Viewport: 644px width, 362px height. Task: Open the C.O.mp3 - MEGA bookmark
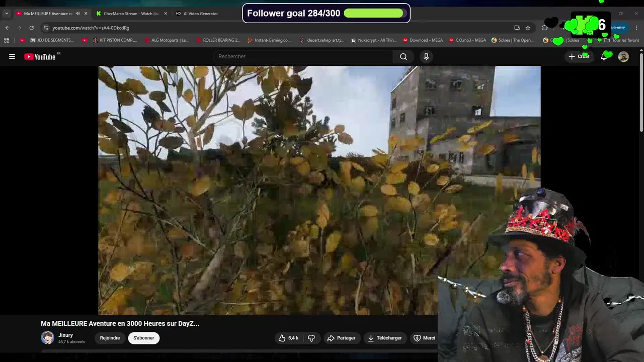tap(467, 40)
